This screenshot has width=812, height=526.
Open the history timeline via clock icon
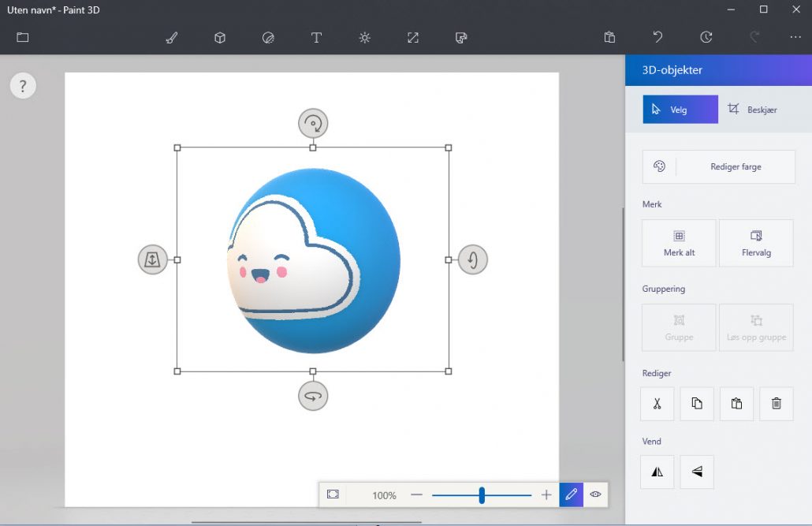coord(706,37)
